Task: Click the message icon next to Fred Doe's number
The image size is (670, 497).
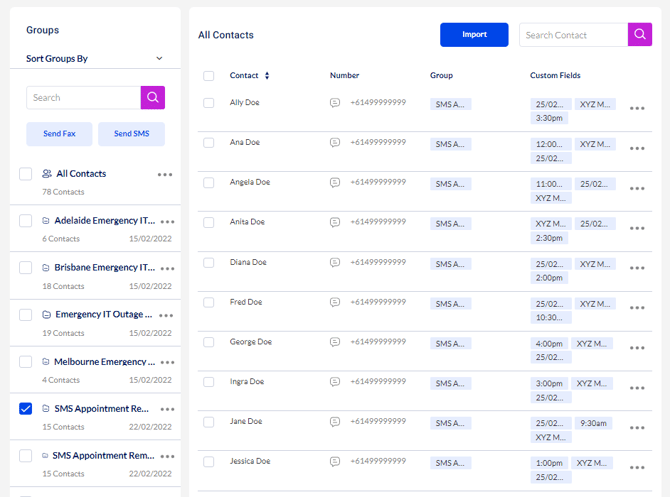Action: pos(335,302)
